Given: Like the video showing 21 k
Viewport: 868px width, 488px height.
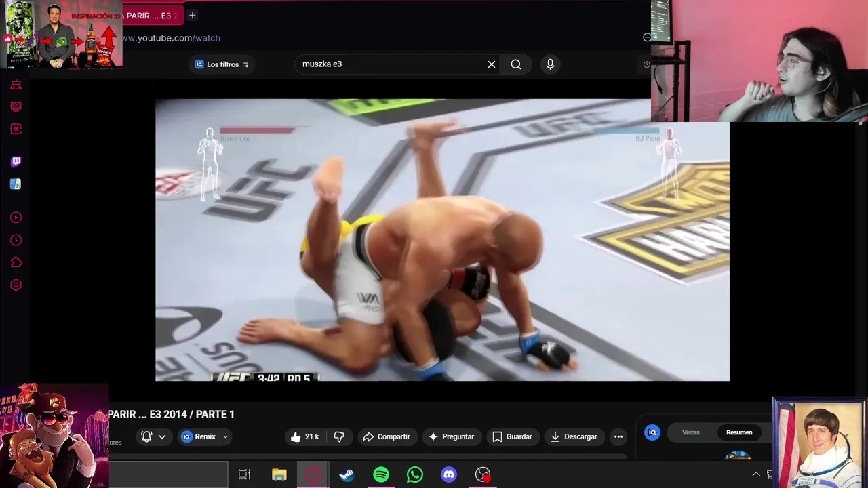Looking at the screenshot, I should click(x=304, y=436).
